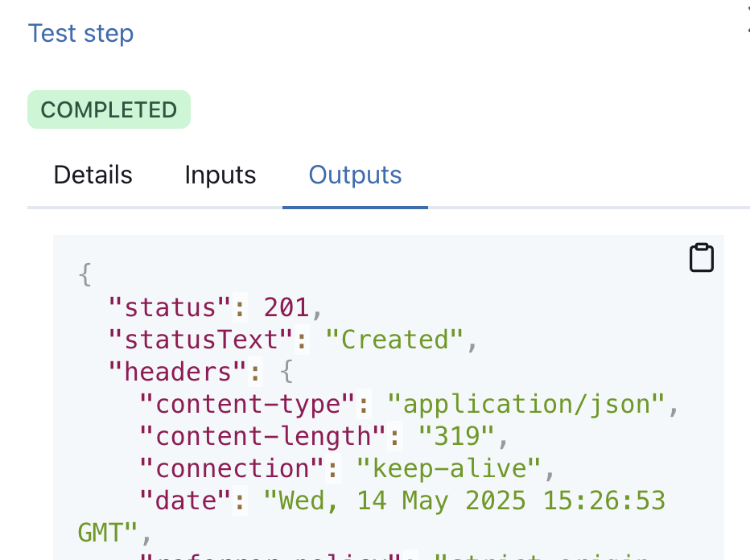The height and width of the screenshot is (560, 750).
Task: Click the "headers" key
Action: pyautogui.click(x=178, y=372)
